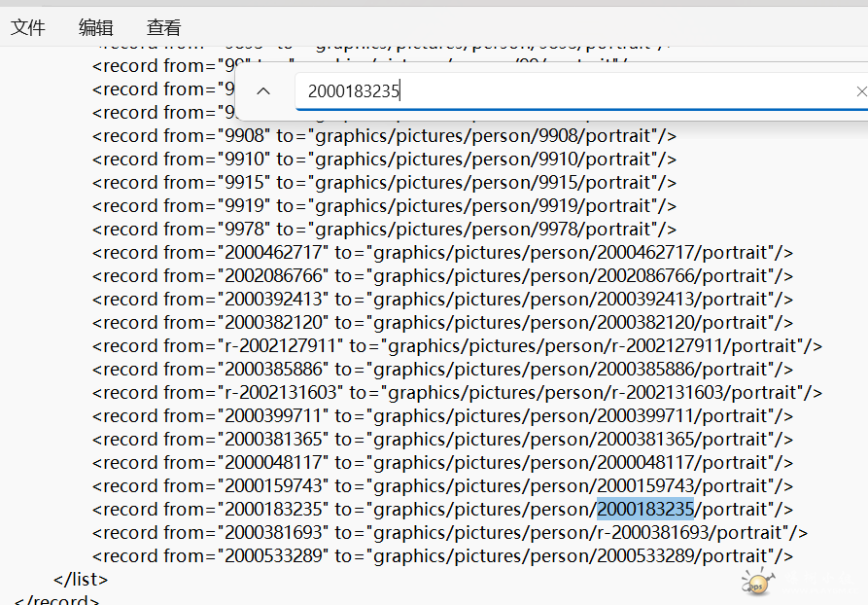Screen dimensions: 868x605
Task: Click the record line from="9978"
Action: click(385, 230)
